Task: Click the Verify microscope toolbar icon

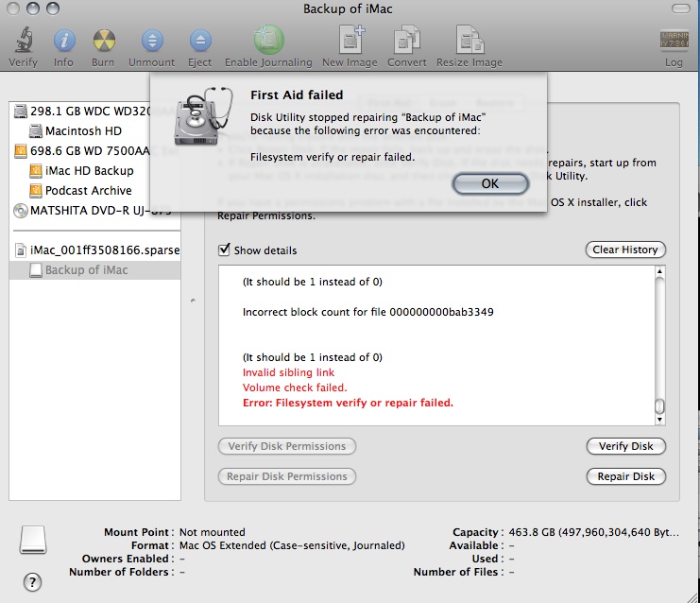Action: coord(23,42)
